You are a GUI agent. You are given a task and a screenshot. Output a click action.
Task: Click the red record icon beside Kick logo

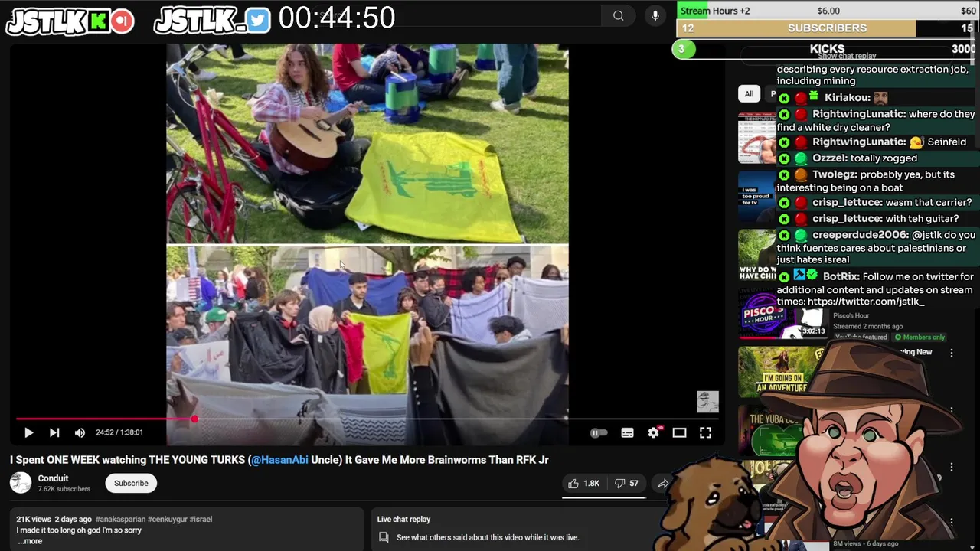122,21
